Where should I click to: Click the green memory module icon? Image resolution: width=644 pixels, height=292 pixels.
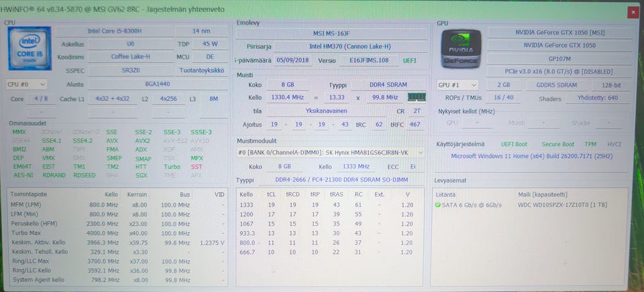tap(417, 98)
